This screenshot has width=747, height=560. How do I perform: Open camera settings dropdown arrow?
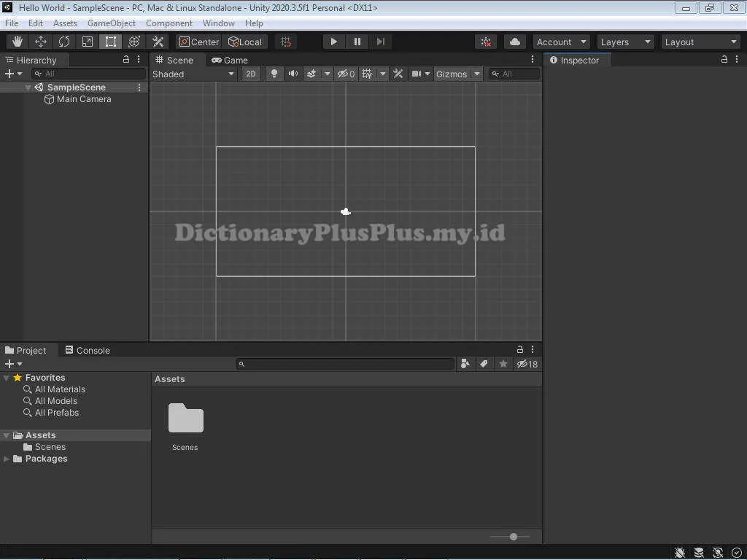pos(427,74)
